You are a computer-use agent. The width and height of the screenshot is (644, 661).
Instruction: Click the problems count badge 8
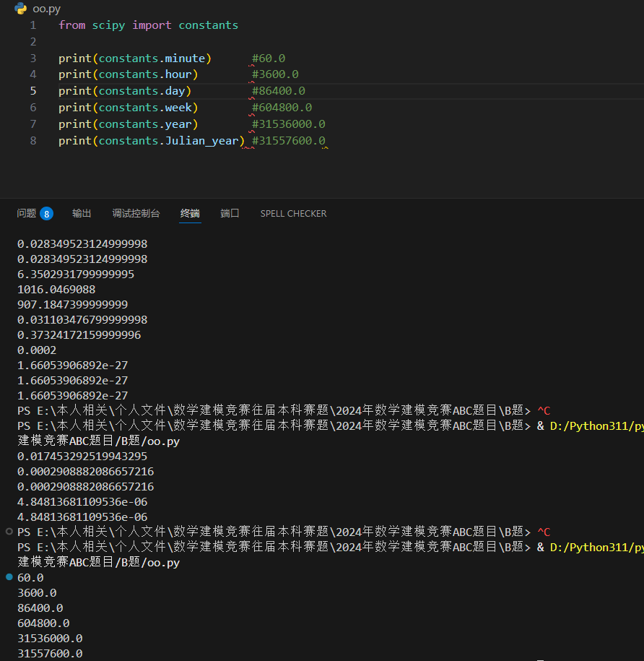coord(47,214)
